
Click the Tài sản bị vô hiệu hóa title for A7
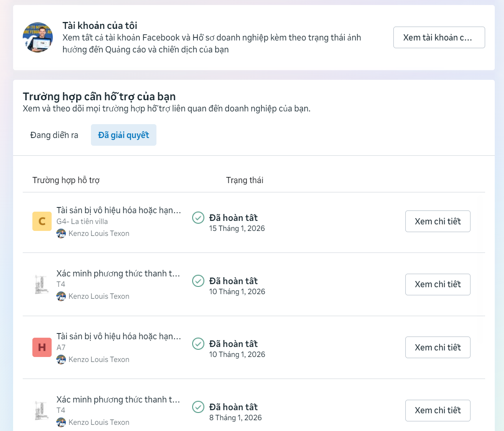(x=118, y=336)
